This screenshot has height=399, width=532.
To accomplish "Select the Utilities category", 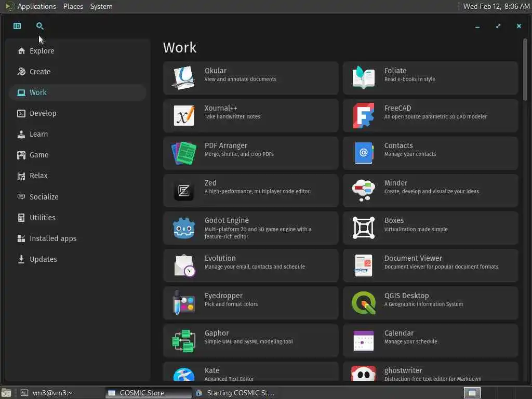I will click(x=78, y=218).
